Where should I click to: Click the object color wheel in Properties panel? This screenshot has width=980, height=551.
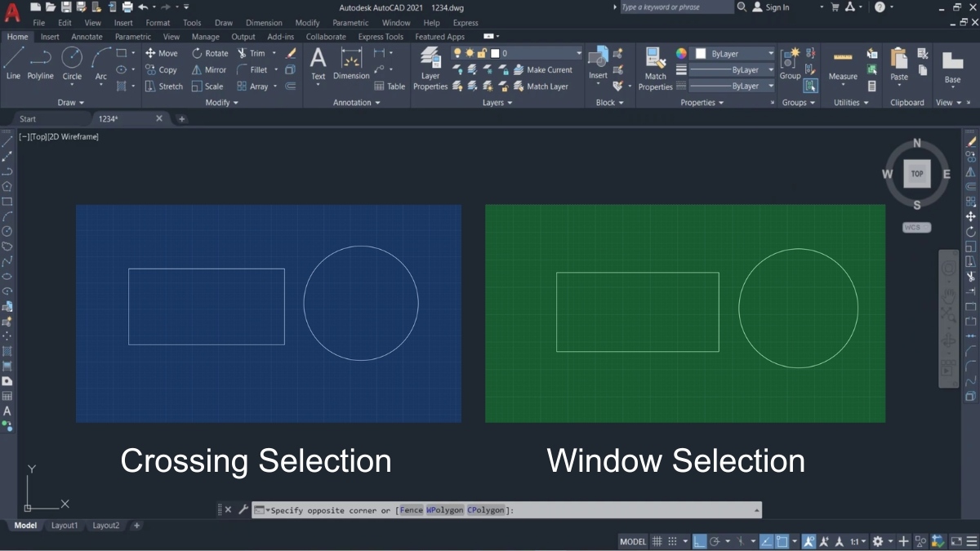682,54
